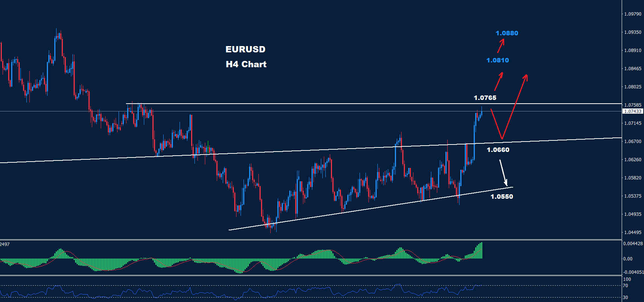This screenshot has width=644, height=302.
Task: Click the RSI 70 level label
Action: 625,286
